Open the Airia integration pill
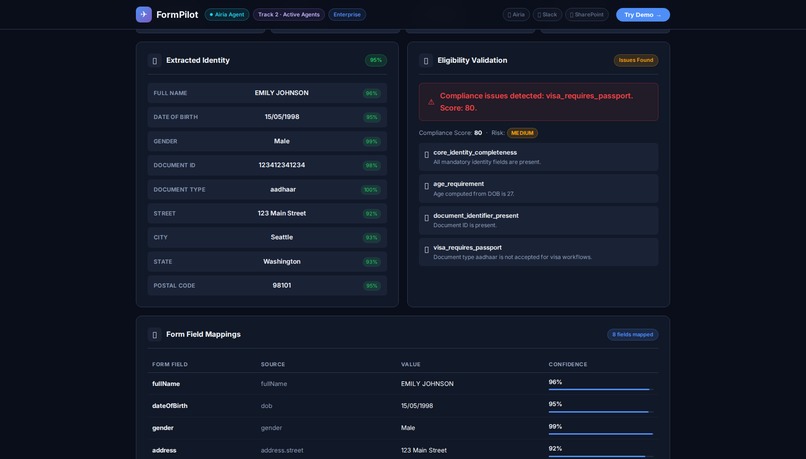Screen dimensions: 806x459 [516, 15]
